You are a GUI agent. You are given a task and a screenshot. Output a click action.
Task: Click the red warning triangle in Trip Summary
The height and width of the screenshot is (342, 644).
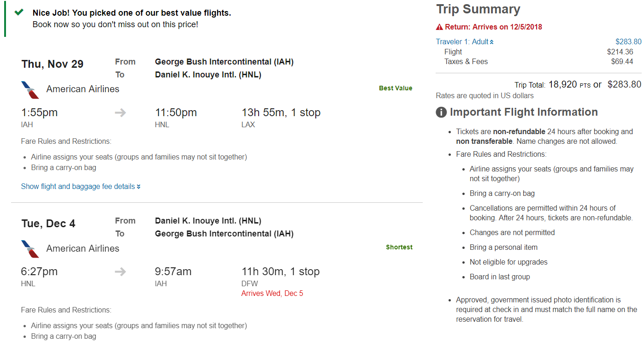coord(439,27)
